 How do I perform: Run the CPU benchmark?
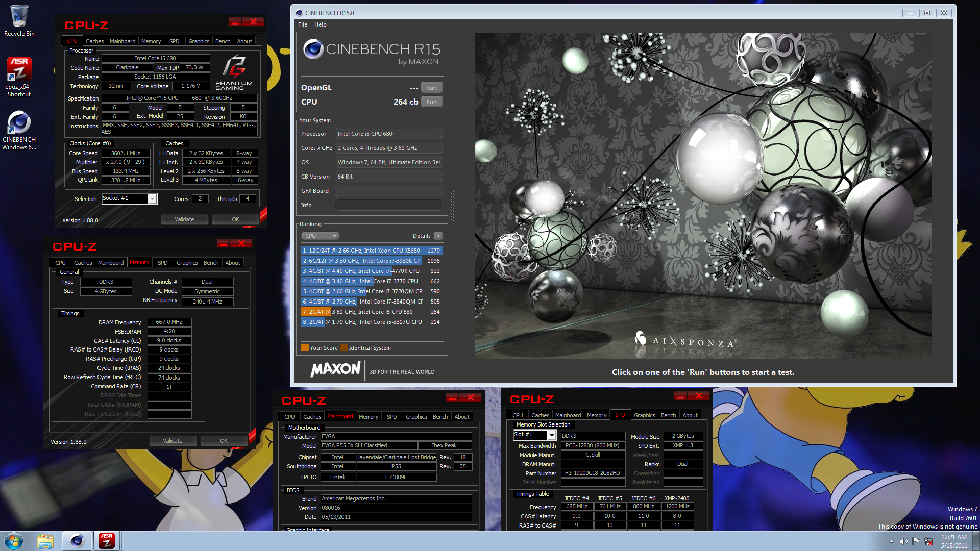(x=431, y=102)
